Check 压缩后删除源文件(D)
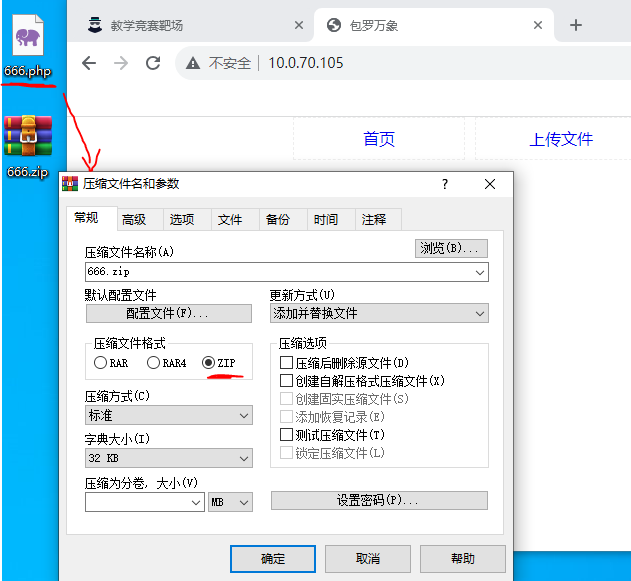Image resolution: width=631 pixels, height=581 pixels. [286, 363]
